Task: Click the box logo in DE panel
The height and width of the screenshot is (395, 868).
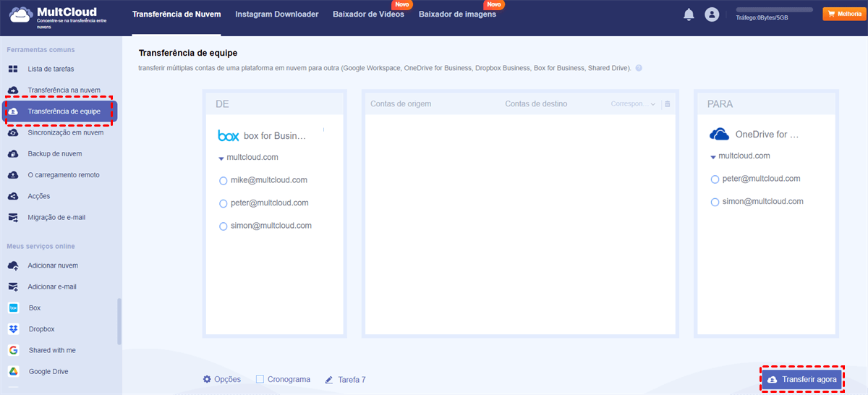Action: [x=229, y=135]
